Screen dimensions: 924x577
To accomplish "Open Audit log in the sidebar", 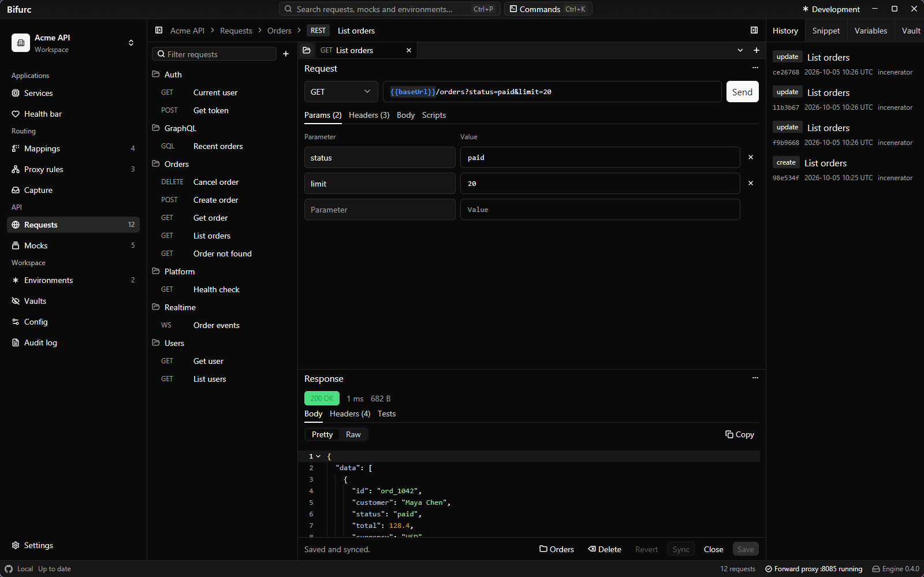I will [73, 343].
